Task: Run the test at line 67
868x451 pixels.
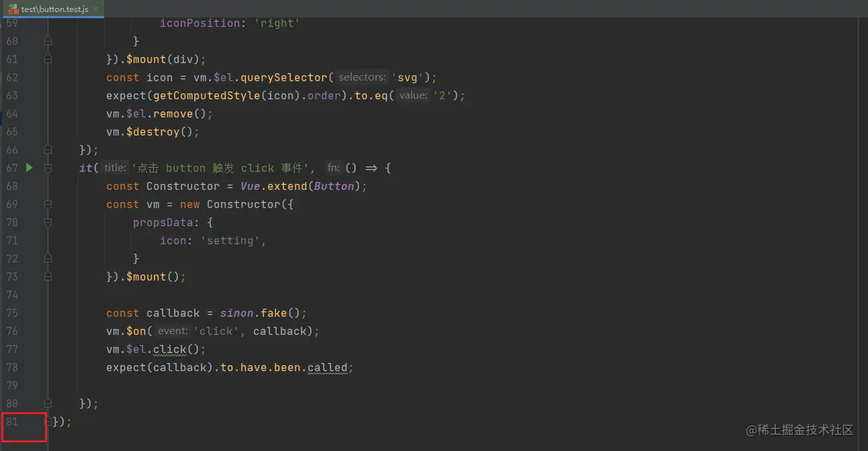Action: [x=29, y=167]
